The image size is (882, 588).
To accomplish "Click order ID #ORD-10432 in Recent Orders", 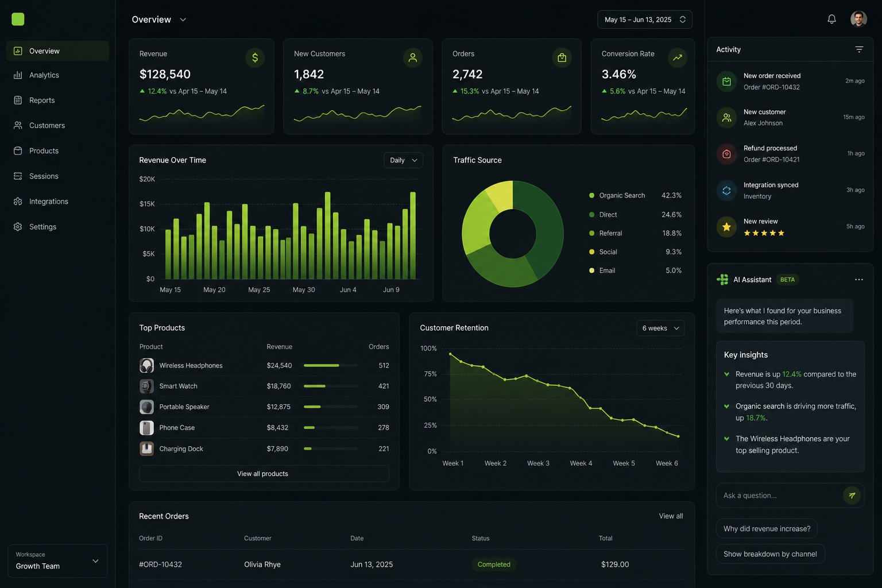I will click(160, 564).
